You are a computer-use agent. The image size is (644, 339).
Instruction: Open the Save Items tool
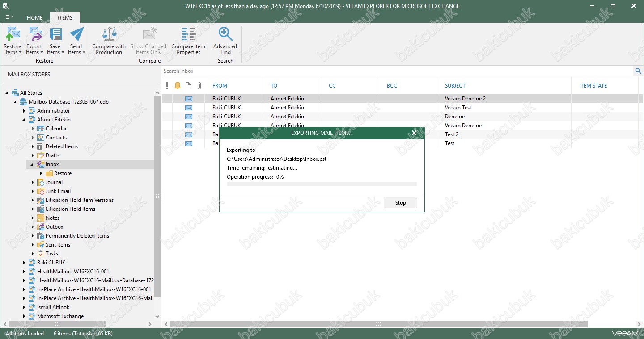pos(55,41)
